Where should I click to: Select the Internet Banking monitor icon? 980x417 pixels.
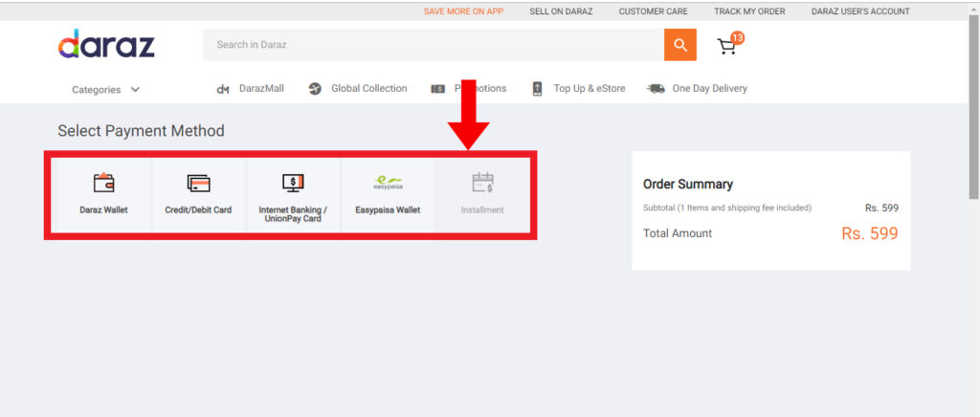click(x=293, y=183)
